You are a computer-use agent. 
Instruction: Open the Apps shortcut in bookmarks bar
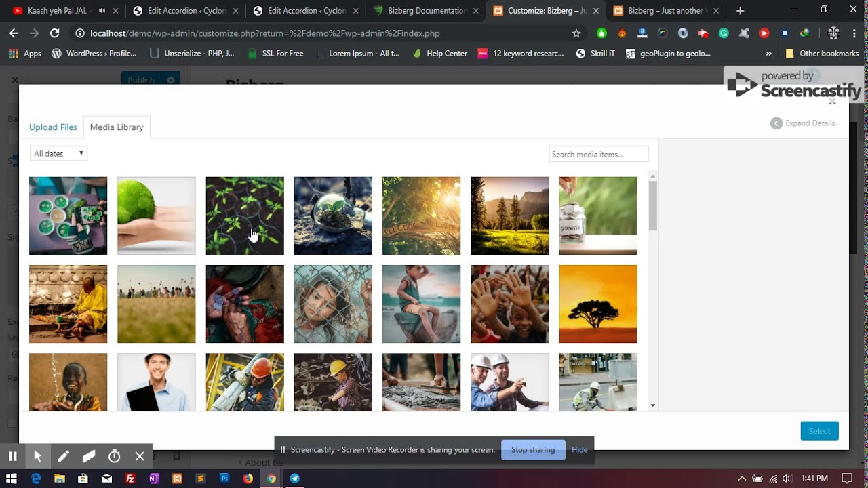[25, 54]
